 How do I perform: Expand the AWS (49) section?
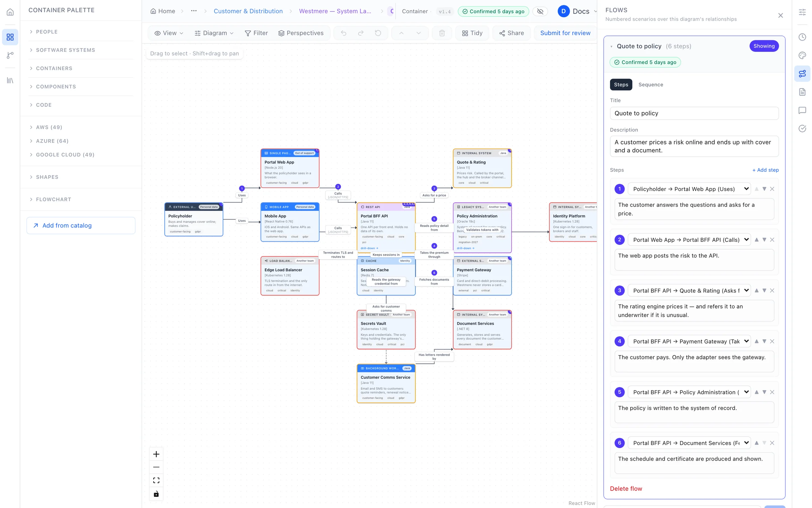(x=81, y=127)
